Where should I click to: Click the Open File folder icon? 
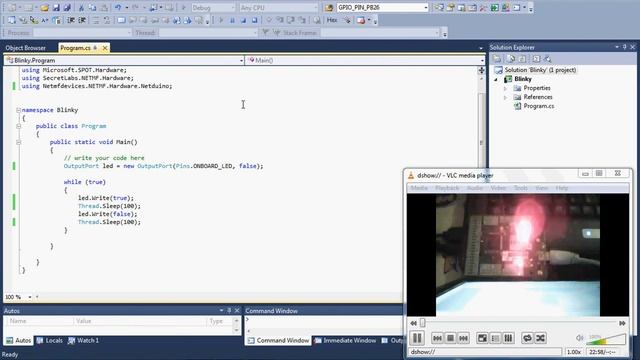[44, 8]
